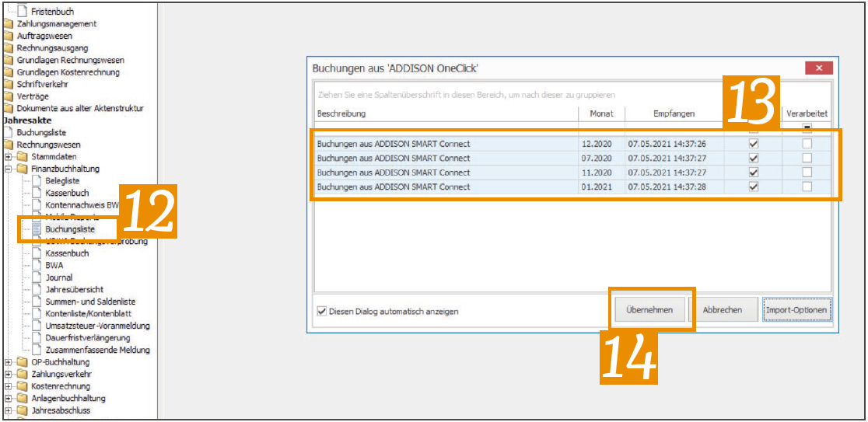Tick the Verarbeitet checkbox for month 12.2020
868x422 pixels.
807,144
